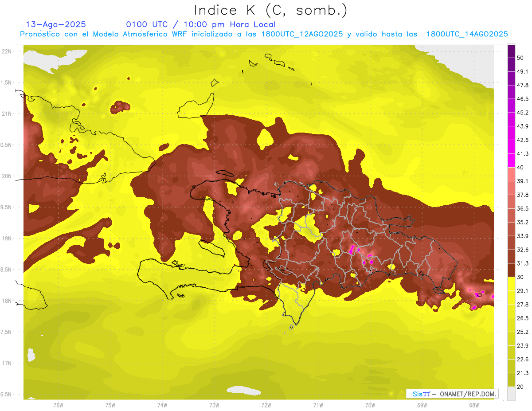This screenshot has width=532, height=411.
Task: Click the '73W' longitude axis label
Action: coord(214,405)
